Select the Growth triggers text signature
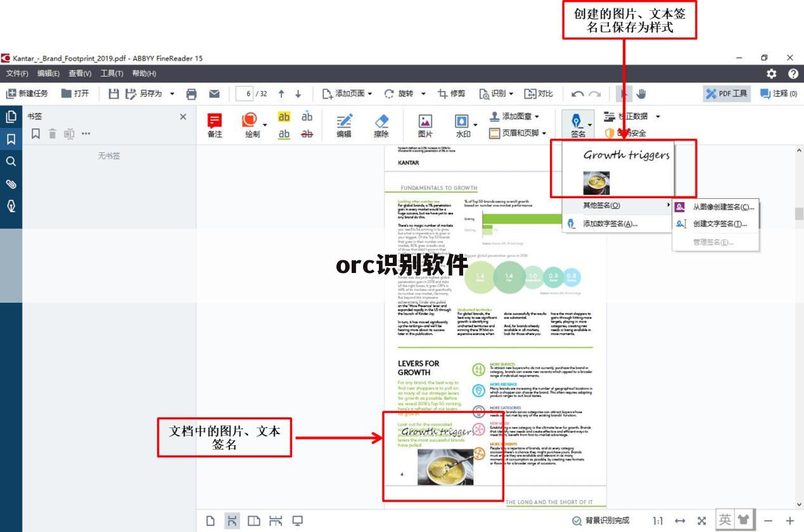The image size is (804, 532). click(626, 155)
